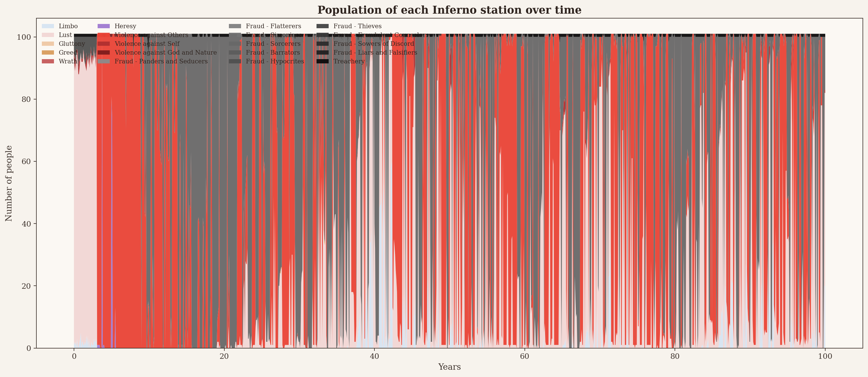Click the 80 tick on the y-axis

(26, 99)
